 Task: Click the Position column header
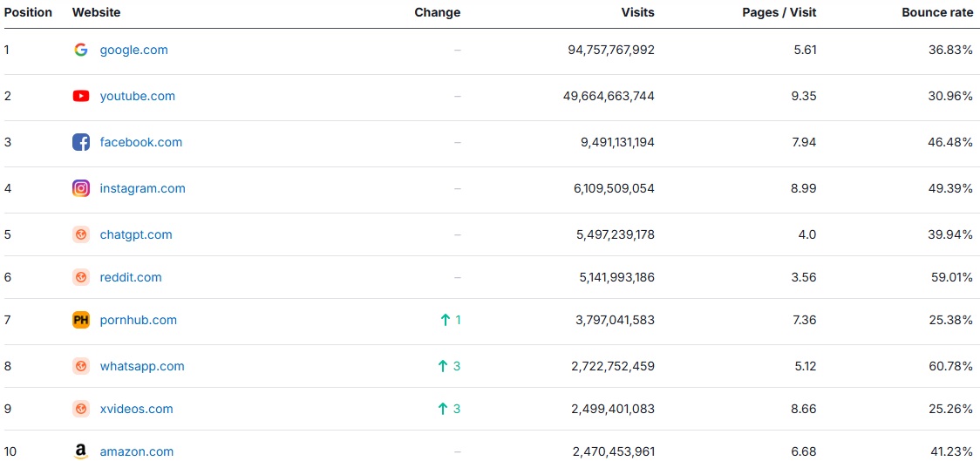pyautogui.click(x=28, y=12)
